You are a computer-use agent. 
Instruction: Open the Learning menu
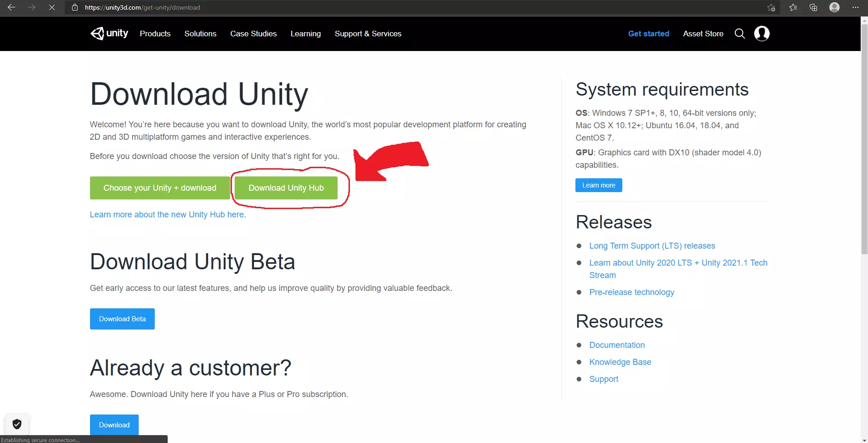pyautogui.click(x=305, y=34)
